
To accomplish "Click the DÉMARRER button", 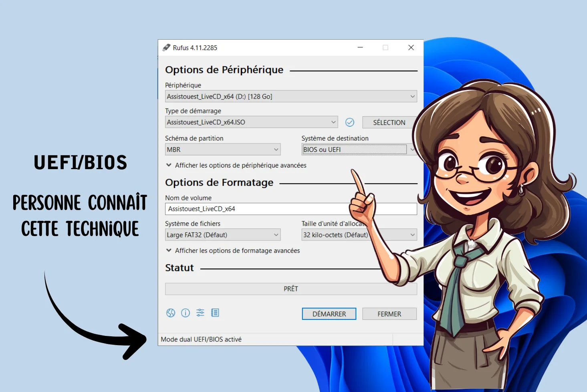I will [329, 314].
